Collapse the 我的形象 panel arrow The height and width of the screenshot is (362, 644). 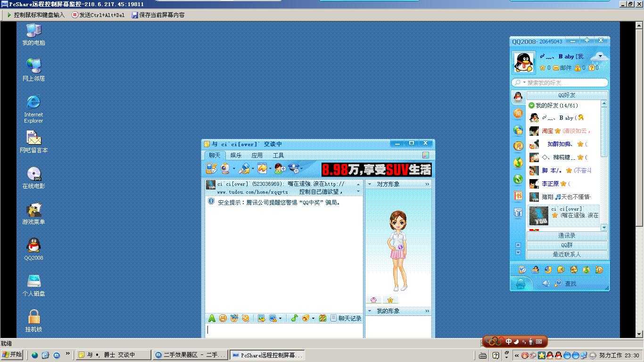[370, 311]
